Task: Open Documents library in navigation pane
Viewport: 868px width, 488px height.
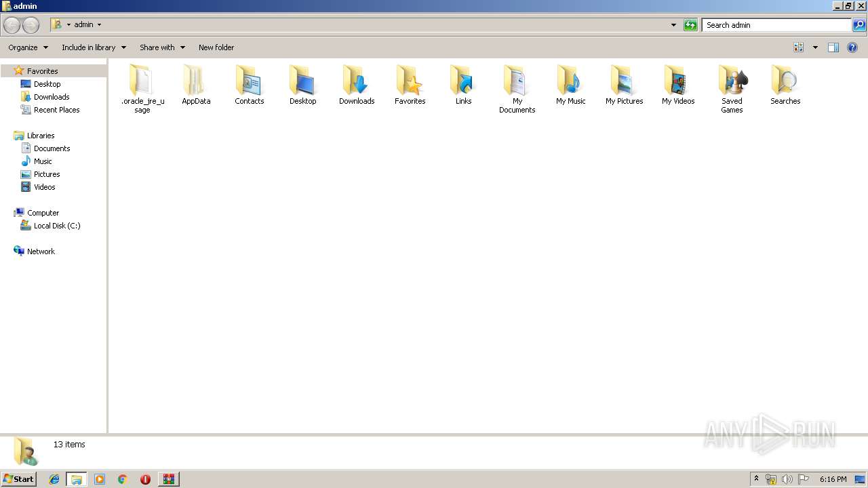Action: [x=52, y=148]
